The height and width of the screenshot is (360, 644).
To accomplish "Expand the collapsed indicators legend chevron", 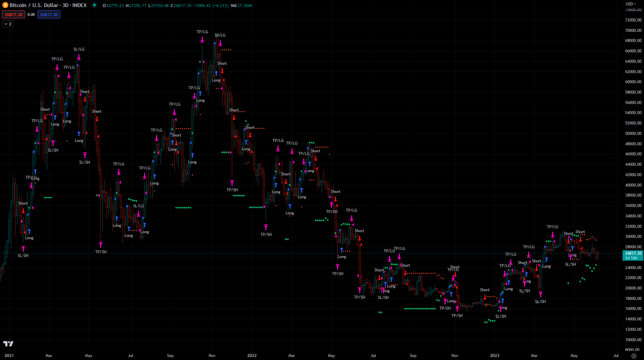I will tap(8, 24).
